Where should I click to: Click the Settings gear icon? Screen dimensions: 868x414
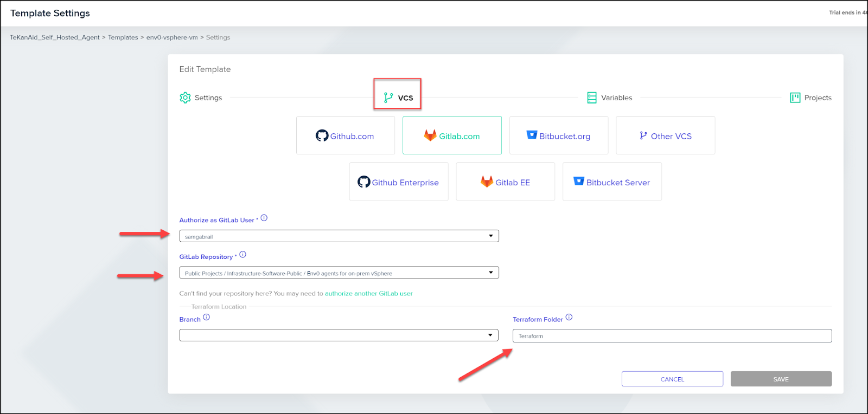[185, 98]
